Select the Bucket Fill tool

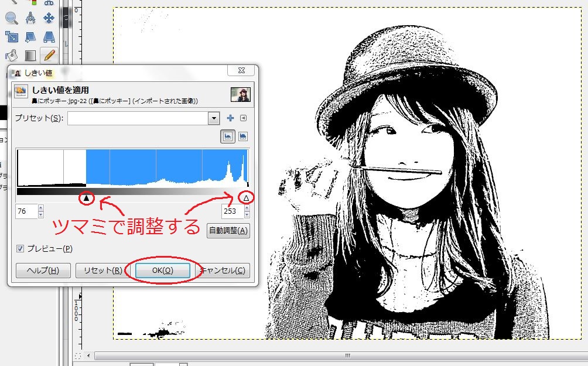tap(12, 54)
